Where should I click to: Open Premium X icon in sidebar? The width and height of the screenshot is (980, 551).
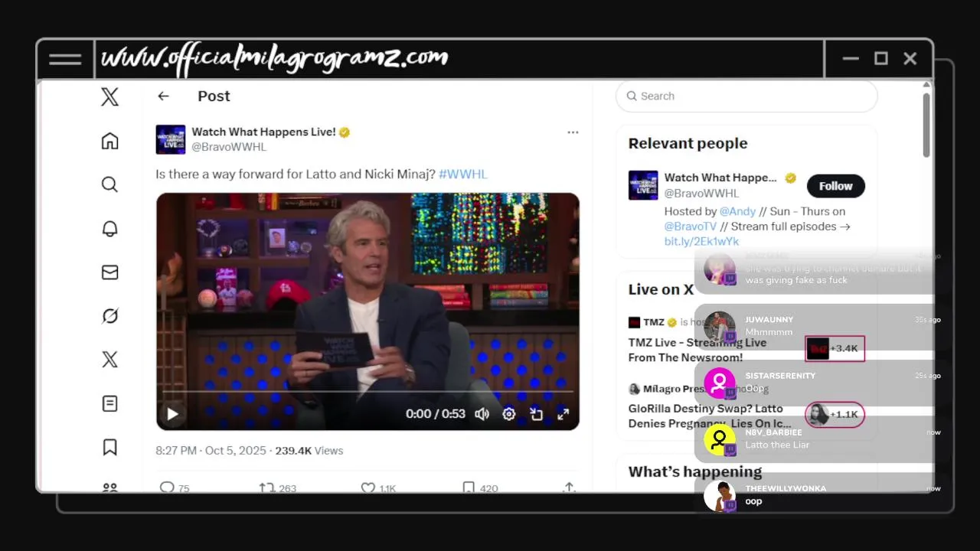coord(109,360)
